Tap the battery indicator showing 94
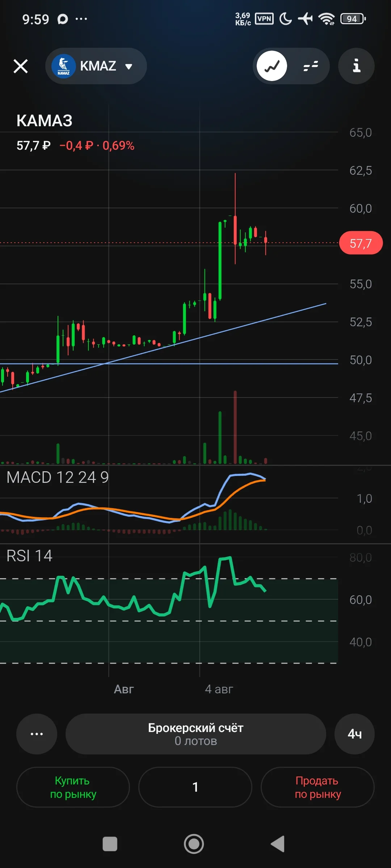Image resolution: width=391 pixels, height=868 pixels. 353,19
